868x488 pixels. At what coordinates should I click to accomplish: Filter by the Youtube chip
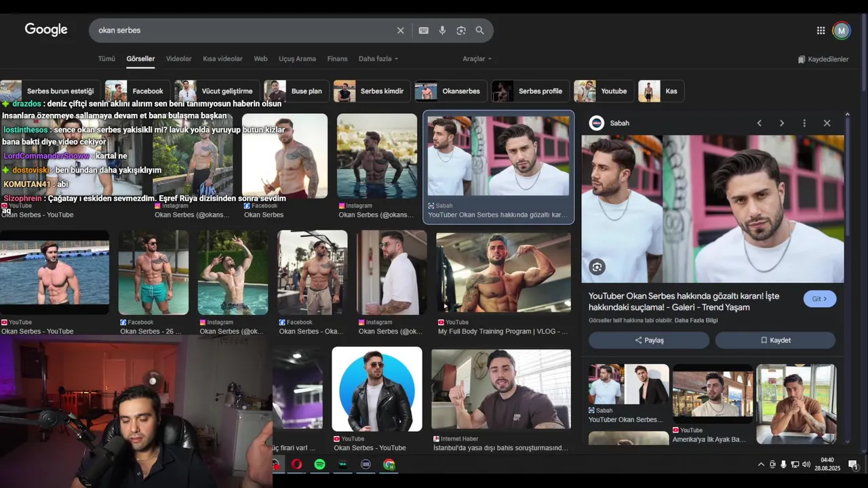point(604,91)
